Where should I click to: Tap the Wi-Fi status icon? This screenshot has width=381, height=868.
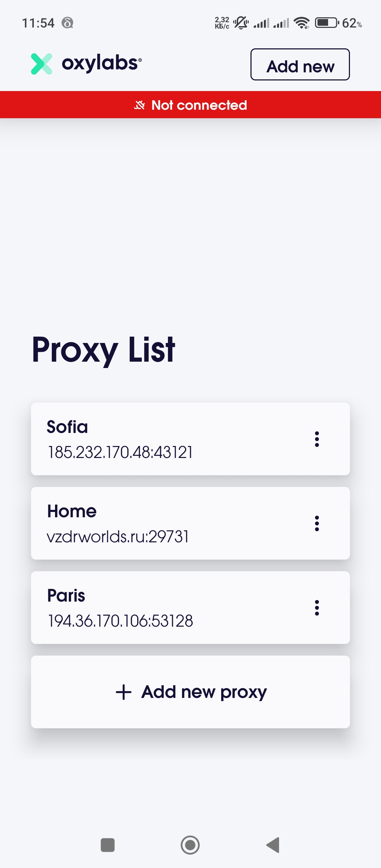coord(302,23)
